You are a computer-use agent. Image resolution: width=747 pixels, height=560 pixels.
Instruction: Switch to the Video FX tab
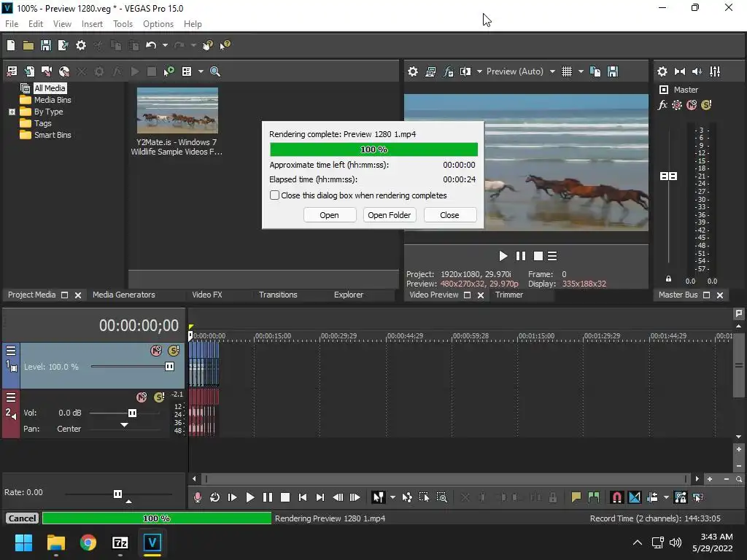click(x=206, y=295)
